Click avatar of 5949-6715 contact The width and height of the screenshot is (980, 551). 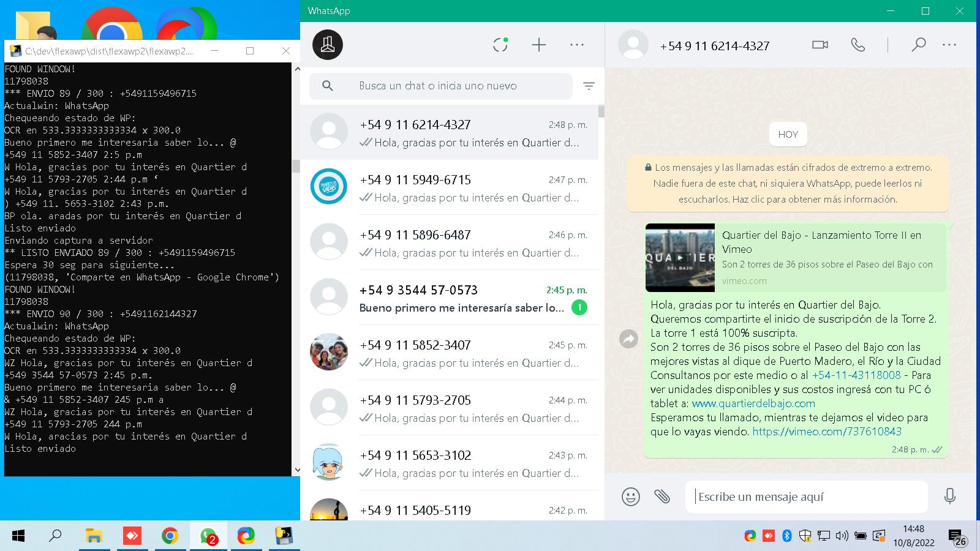[x=329, y=186]
